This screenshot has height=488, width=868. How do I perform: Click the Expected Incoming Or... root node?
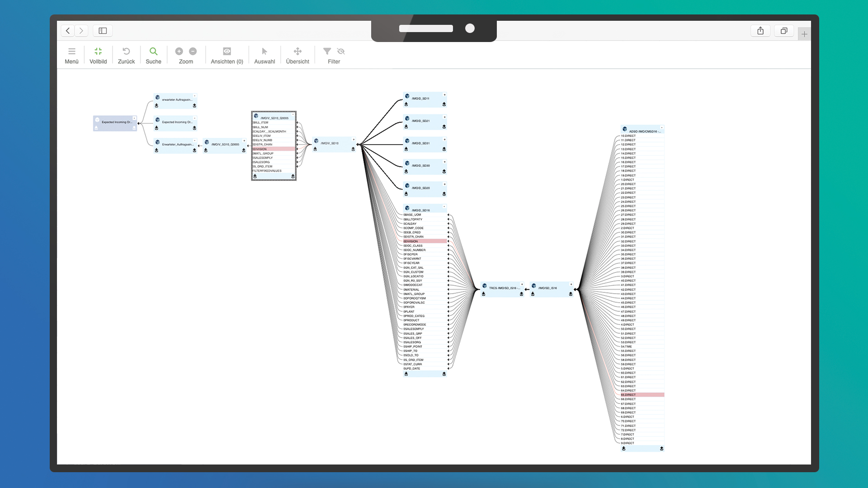point(116,122)
